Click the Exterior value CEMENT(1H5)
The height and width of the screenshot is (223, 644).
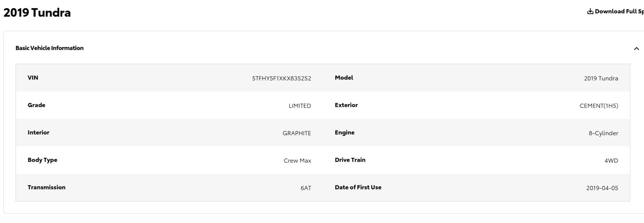click(599, 106)
